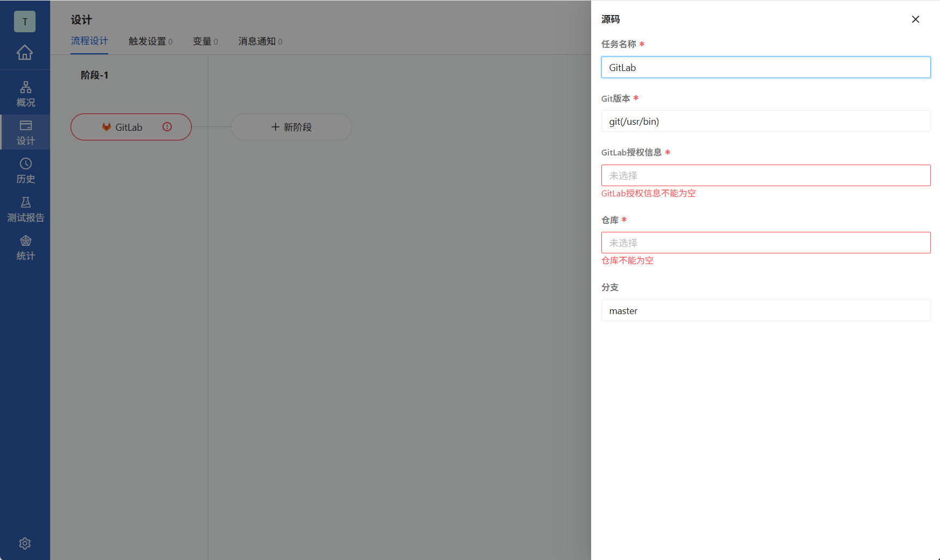Click the 新阶段 add stage button
The height and width of the screenshot is (560, 940).
coord(291,127)
